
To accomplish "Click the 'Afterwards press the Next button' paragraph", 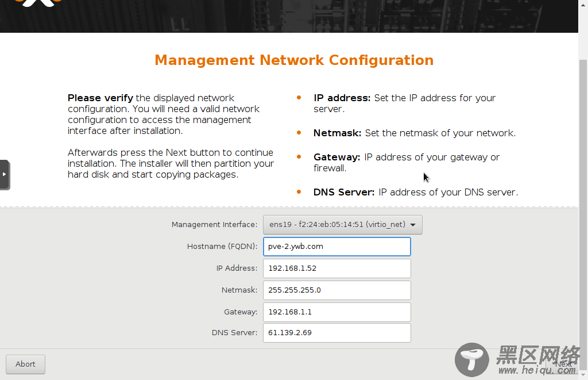I will 171,163.
